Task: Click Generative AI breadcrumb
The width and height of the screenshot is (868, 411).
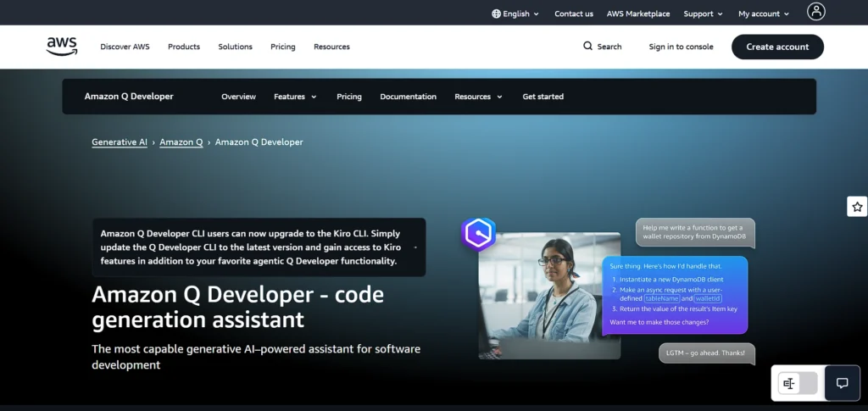Action: (120, 142)
